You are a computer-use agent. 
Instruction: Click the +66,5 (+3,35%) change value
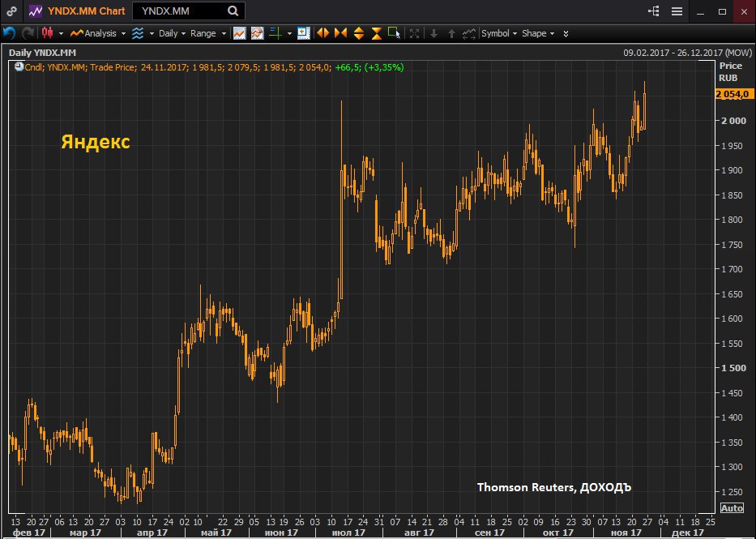click(369, 67)
